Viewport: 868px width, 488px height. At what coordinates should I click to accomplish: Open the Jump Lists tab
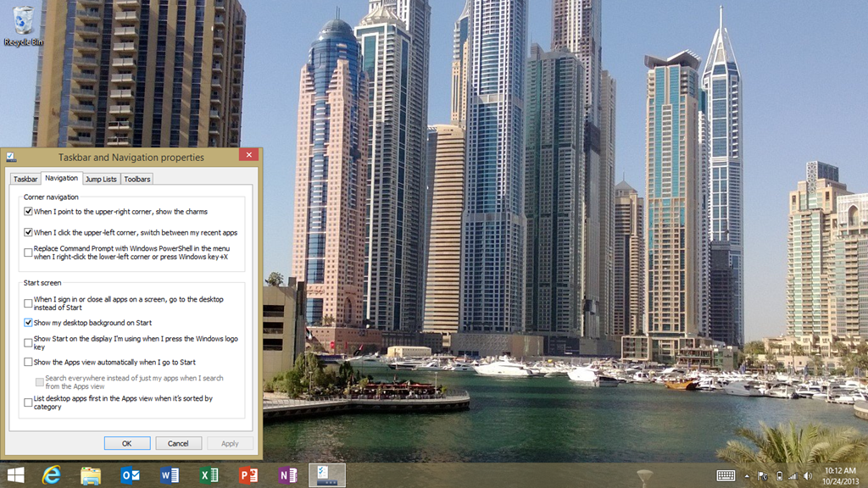(101, 179)
